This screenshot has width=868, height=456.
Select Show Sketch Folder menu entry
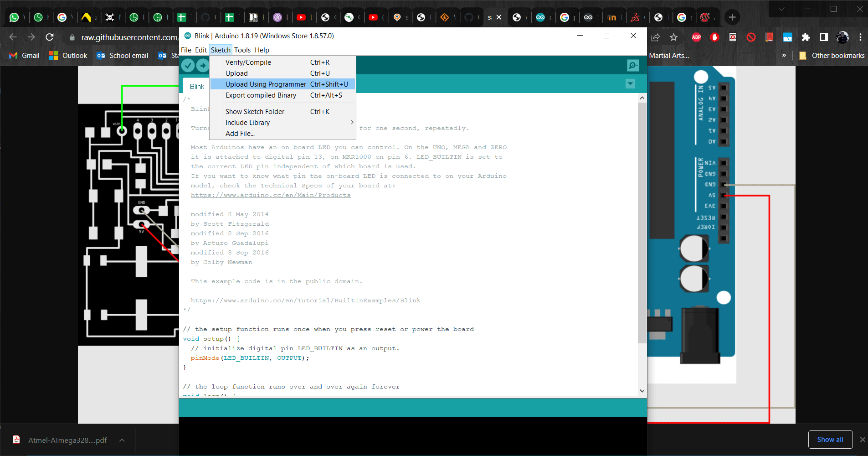coord(282,112)
